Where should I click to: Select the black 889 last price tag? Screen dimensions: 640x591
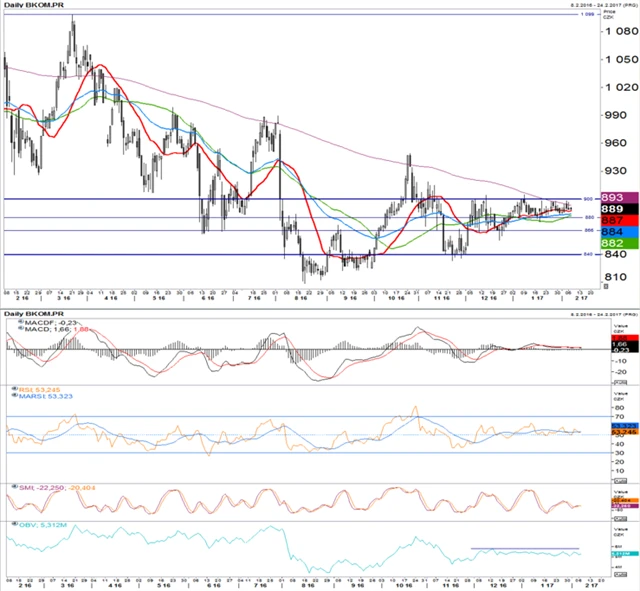[x=613, y=208]
